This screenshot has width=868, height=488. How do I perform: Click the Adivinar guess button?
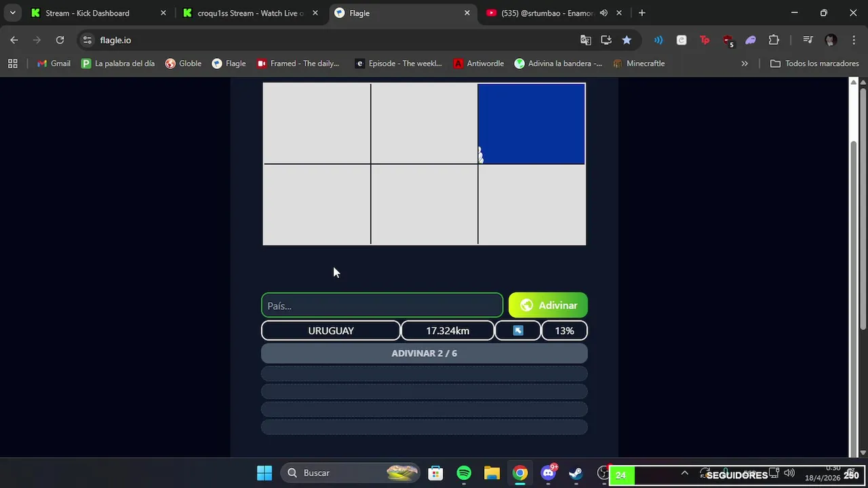point(548,305)
